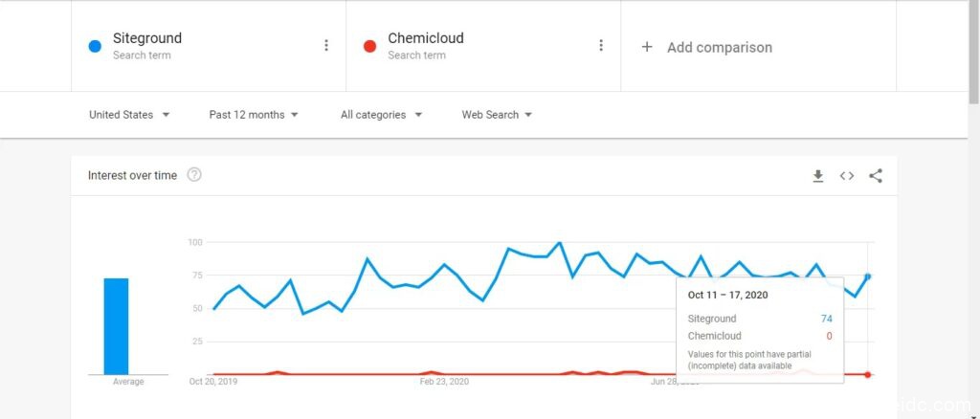Get the embed code for the chart
The image size is (980, 419).
point(847,176)
